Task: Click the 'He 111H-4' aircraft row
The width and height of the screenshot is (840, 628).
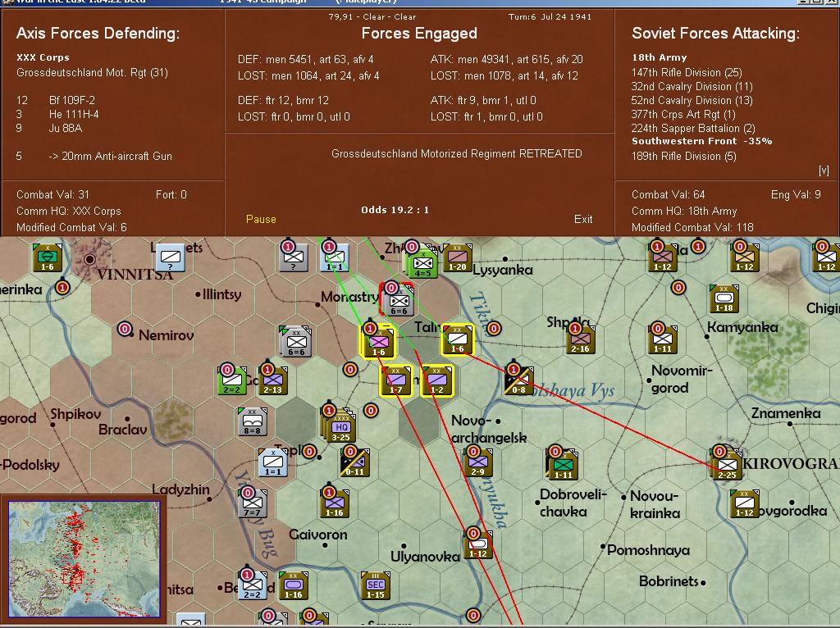Action: 58,114
